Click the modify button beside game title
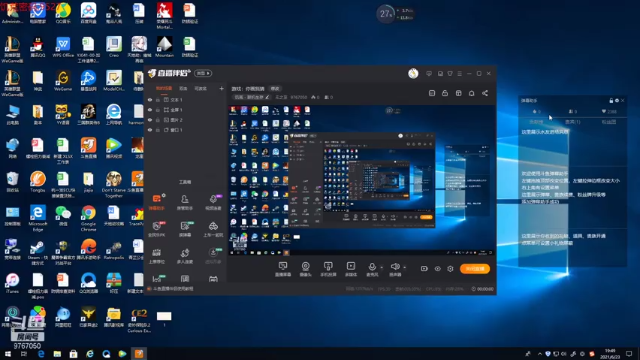The width and height of the screenshot is (640, 360). point(275,89)
